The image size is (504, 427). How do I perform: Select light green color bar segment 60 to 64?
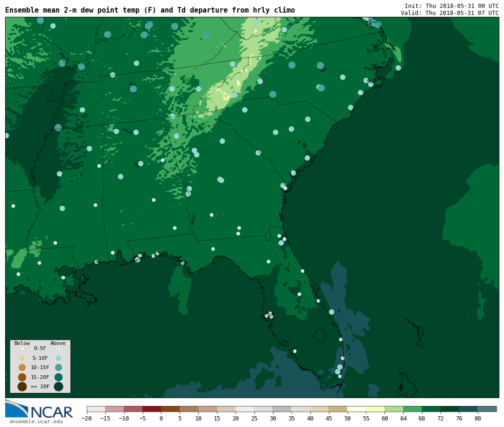(394, 409)
